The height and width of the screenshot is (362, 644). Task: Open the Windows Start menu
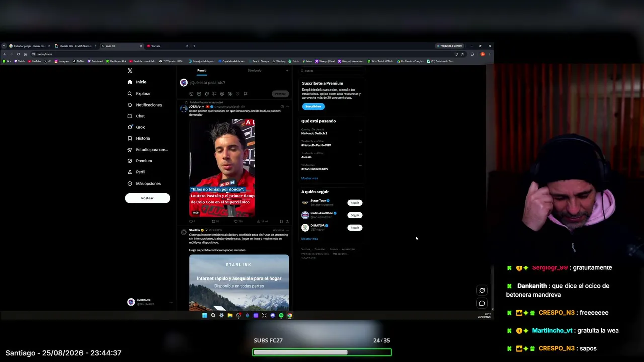tap(204, 316)
